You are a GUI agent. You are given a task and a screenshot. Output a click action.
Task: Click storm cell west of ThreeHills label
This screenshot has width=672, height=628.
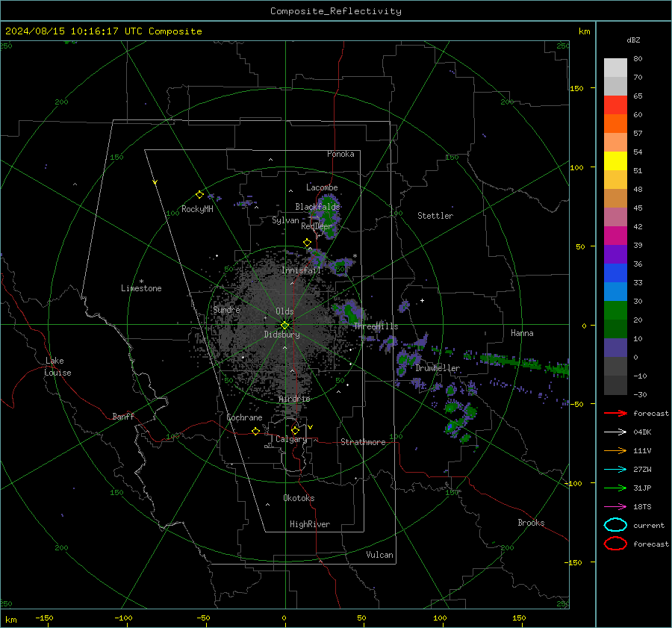coord(348,311)
